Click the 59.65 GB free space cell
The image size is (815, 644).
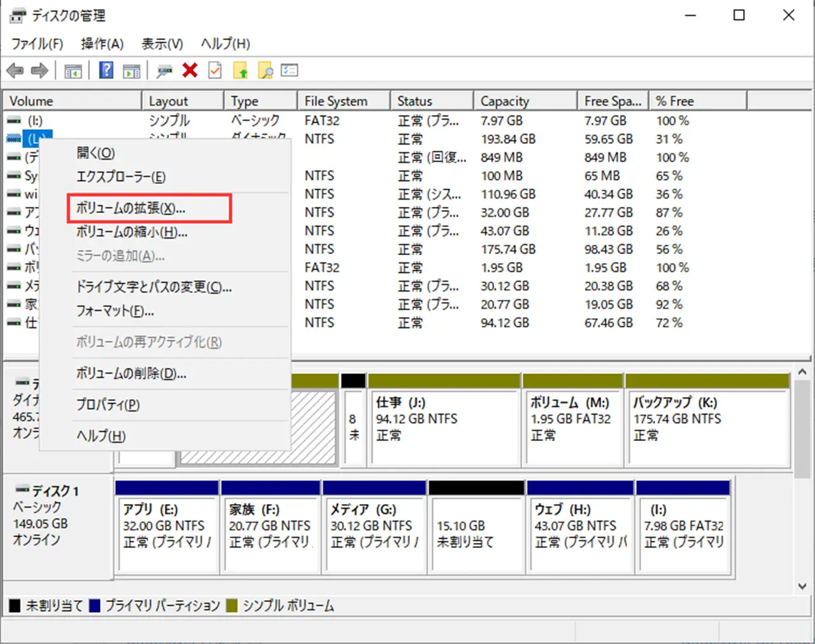[609, 139]
